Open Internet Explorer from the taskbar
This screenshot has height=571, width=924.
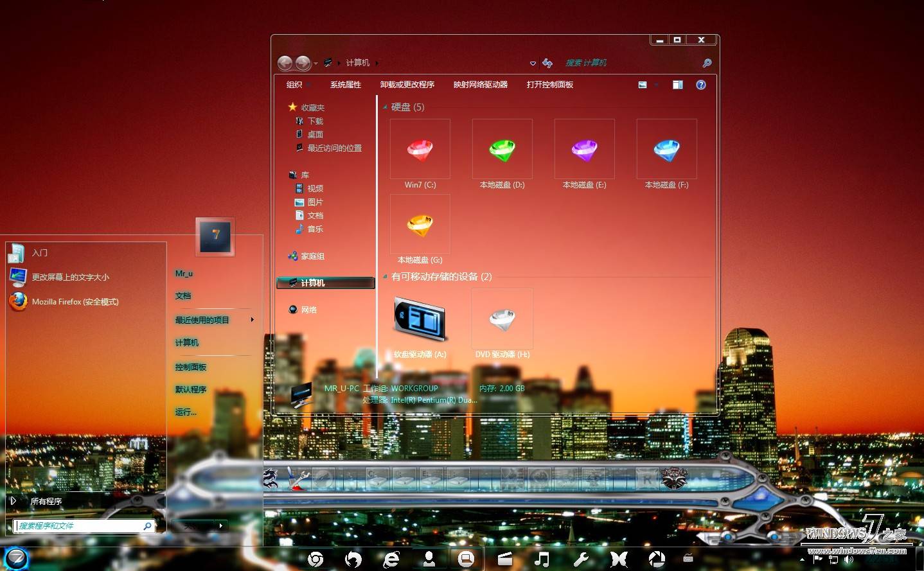[391, 559]
